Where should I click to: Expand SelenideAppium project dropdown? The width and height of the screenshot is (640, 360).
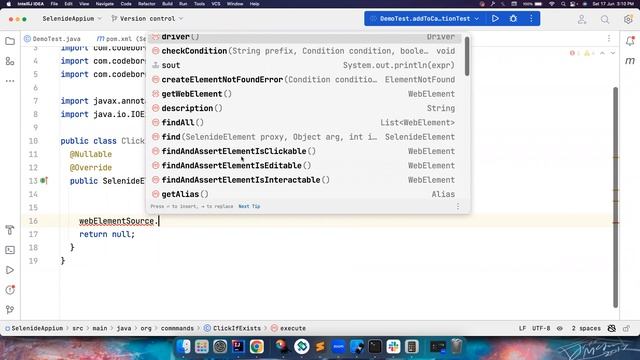point(72,19)
